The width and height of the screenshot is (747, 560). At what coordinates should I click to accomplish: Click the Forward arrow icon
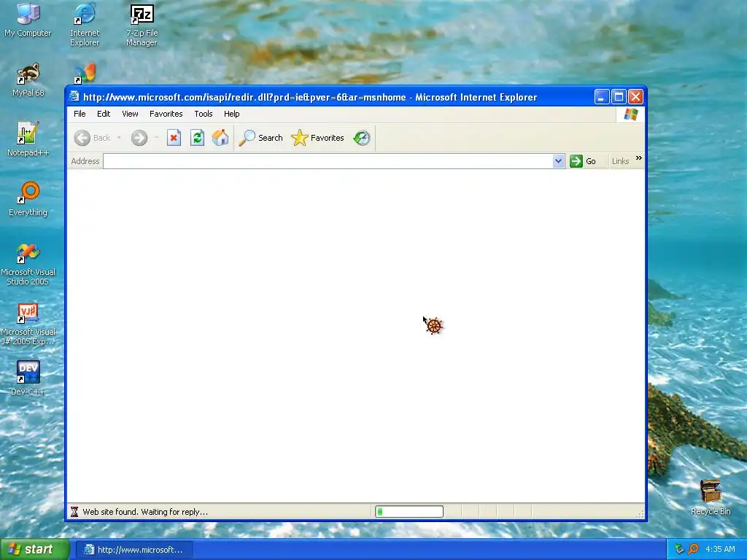(x=139, y=138)
